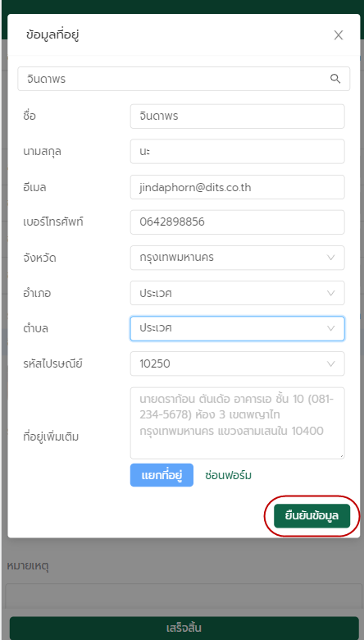Click the อีเมล input field
364x640 pixels.
click(x=237, y=187)
